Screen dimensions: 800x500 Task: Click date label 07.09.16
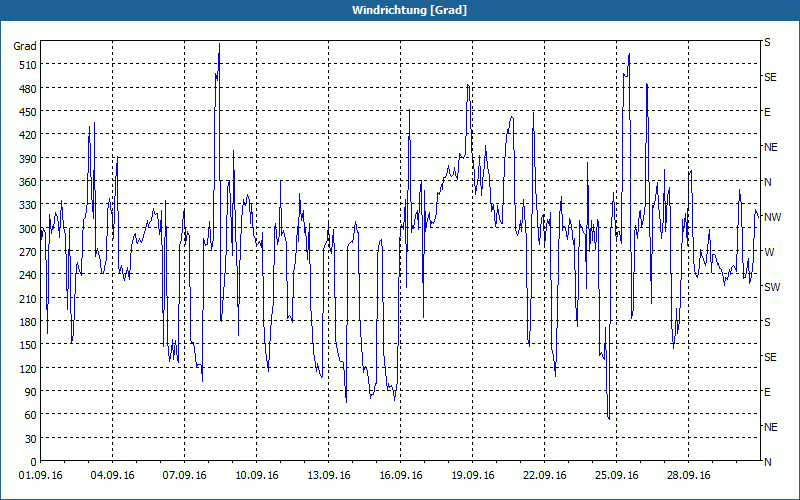[184, 476]
